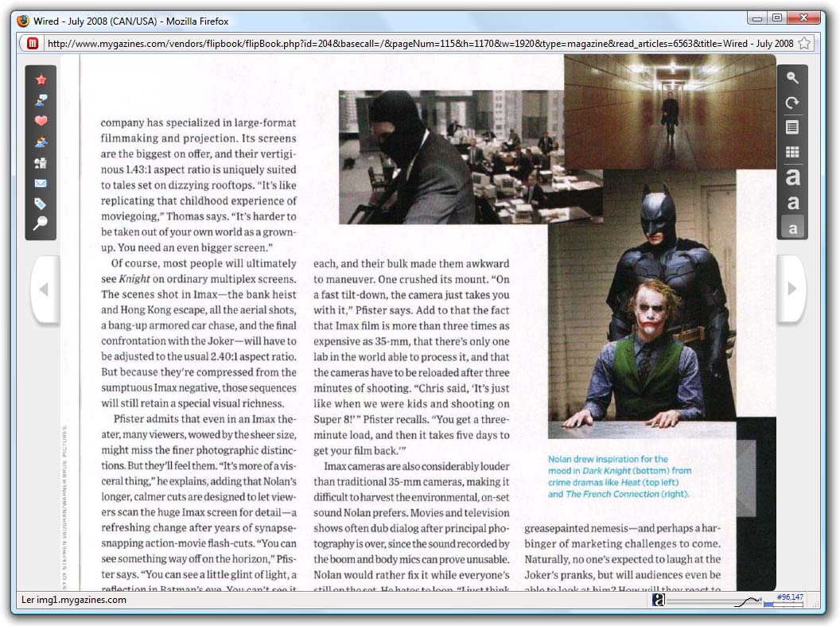Click the rotate/refresh arrow icon
The image size is (840, 626).
(x=792, y=103)
